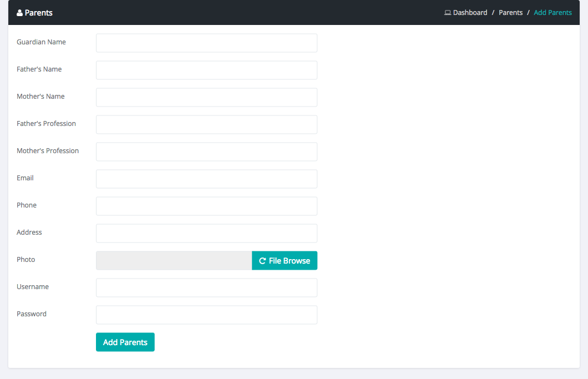This screenshot has width=588, height=379.
Task: Focus the Email input field
Action: click(x=206, y=179)
